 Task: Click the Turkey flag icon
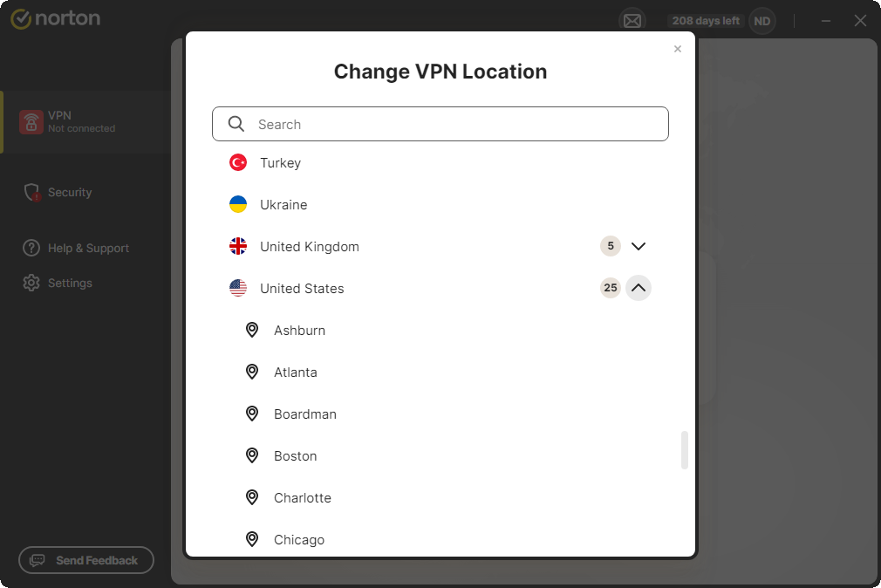pyautogui.click(x=238, y=163)
